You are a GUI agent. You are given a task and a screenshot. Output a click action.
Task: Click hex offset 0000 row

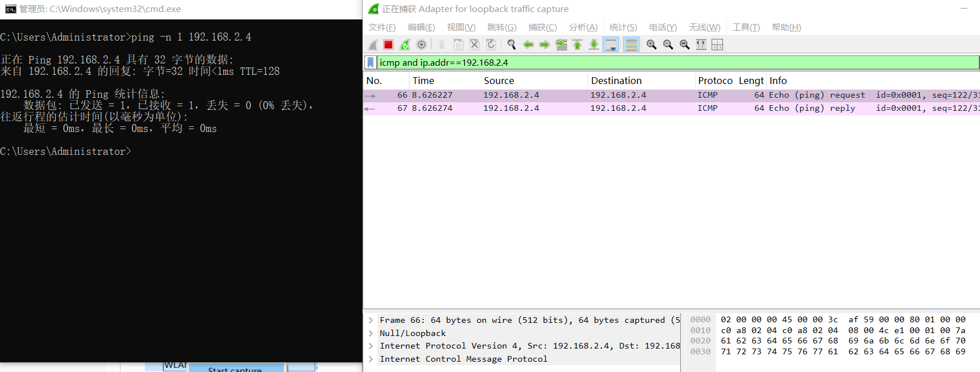click(700, 319)
